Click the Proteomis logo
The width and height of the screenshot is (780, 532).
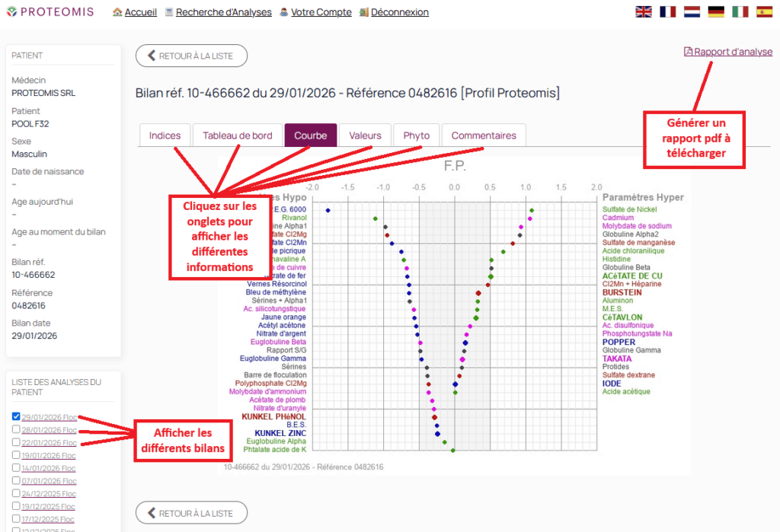pyautogui.click(x=50, y=11)
